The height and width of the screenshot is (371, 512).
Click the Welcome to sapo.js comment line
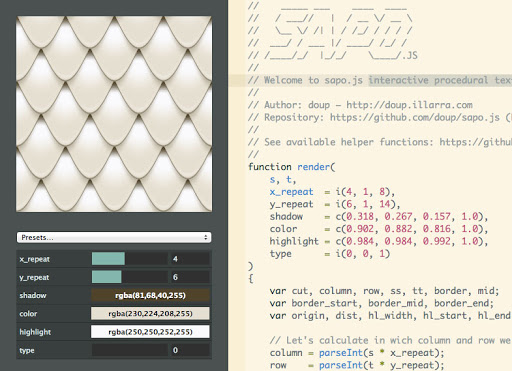pos(380,80)
